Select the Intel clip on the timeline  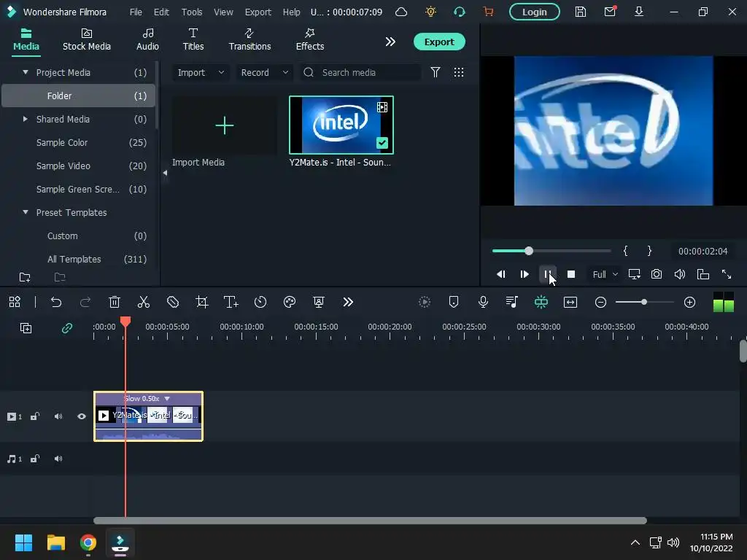coord(148,416)
